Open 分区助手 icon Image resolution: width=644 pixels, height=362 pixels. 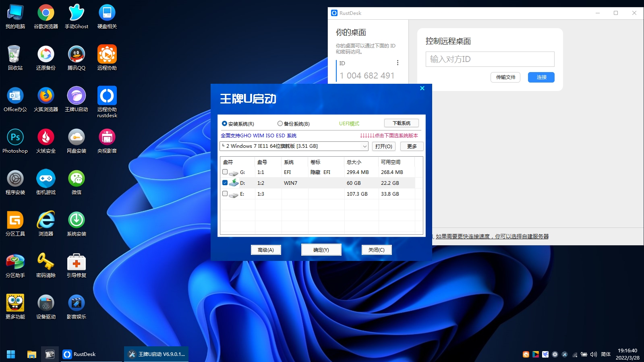point(15,266)
